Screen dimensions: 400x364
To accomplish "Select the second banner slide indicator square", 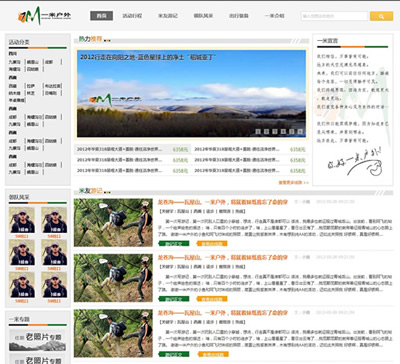I will click(x=266, y=132).
